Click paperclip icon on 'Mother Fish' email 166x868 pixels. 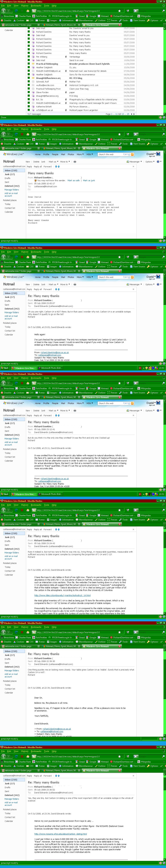66,82
